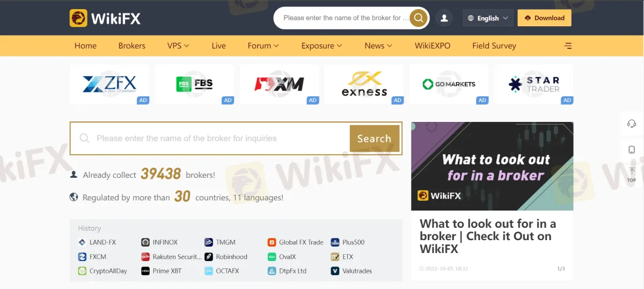Screen dimensions: 644x289
Task: Expand the English language dropdown
Action: click(488, 18)
